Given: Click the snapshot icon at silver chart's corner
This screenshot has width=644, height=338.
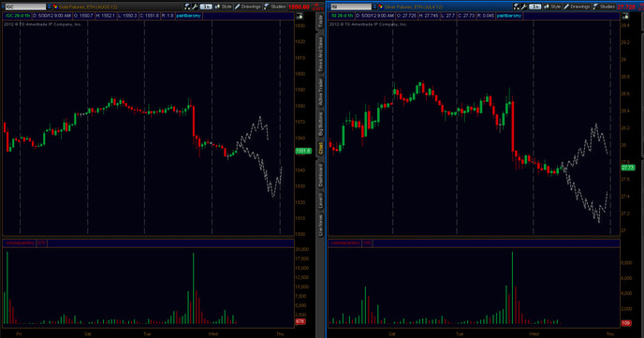Looking at the screenshot, I should (625, 16).
